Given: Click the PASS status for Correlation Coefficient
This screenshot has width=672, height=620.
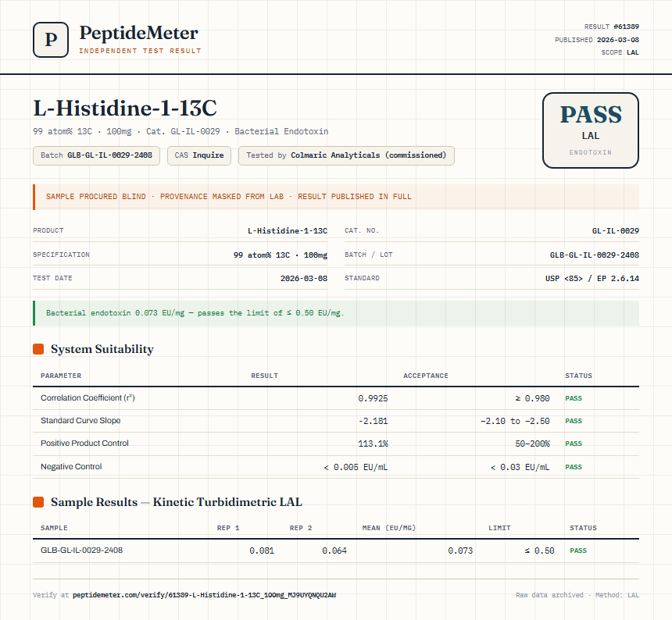Looking at the screenshot, I should [x=574, y=398].
